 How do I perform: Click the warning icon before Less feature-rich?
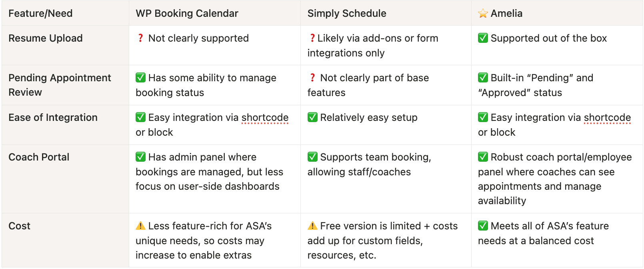(x=140, y=226)
